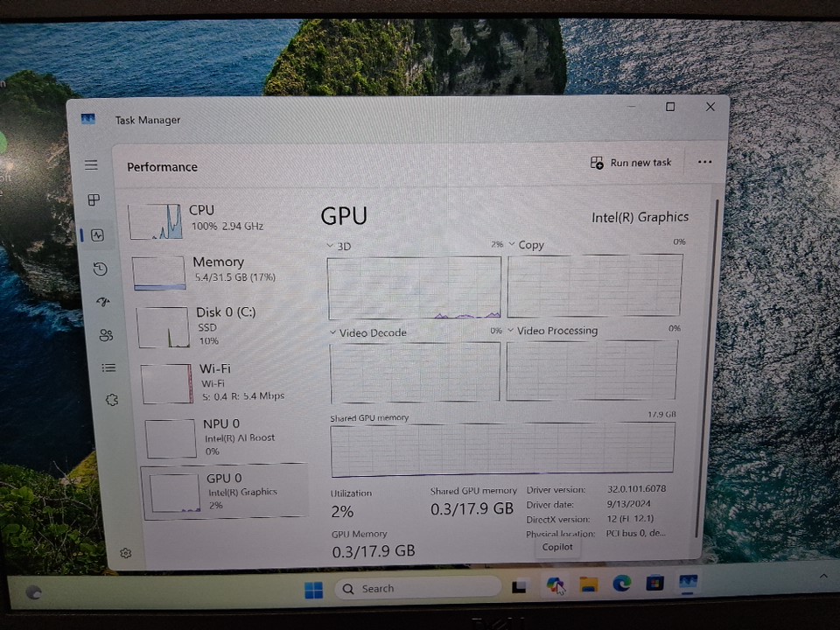Open Task Manager settings gear
The height and width of the screenshot is (630, 840).
click(126, 553)
